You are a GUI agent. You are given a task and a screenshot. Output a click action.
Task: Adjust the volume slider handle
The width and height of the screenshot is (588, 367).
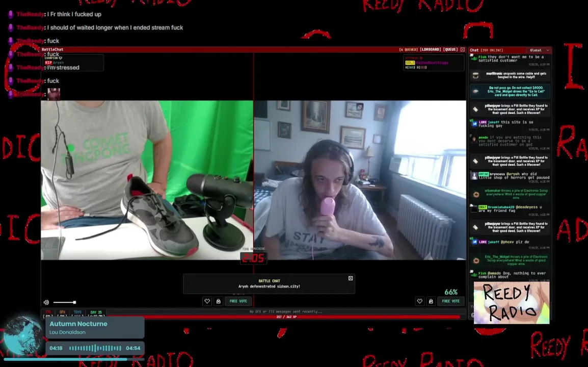click(x=74, y=302)
